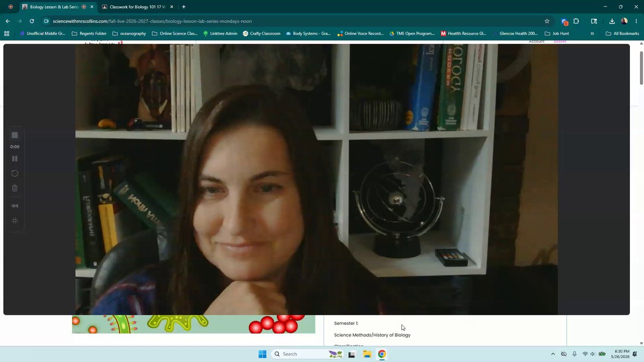Open the TME Open Program... bookmark
644x362 pixels.
(412, 34)
